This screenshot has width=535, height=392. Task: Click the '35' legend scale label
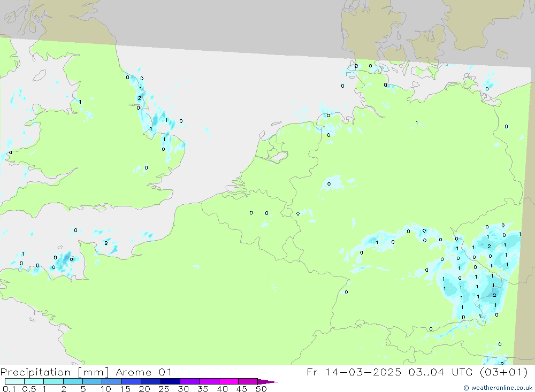pyautogui.click(x=203, y=389)
